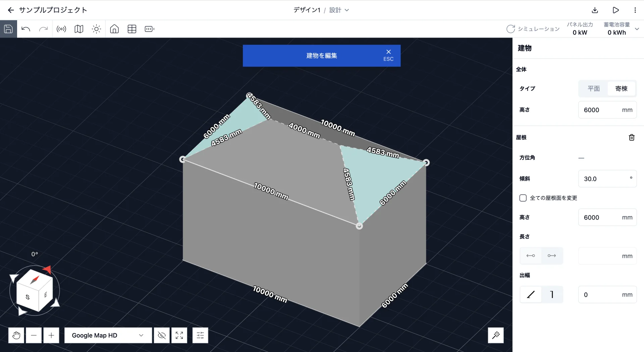Screen dimensions: 644x352
Task: Redo the last action
Action: pos(43,29)
